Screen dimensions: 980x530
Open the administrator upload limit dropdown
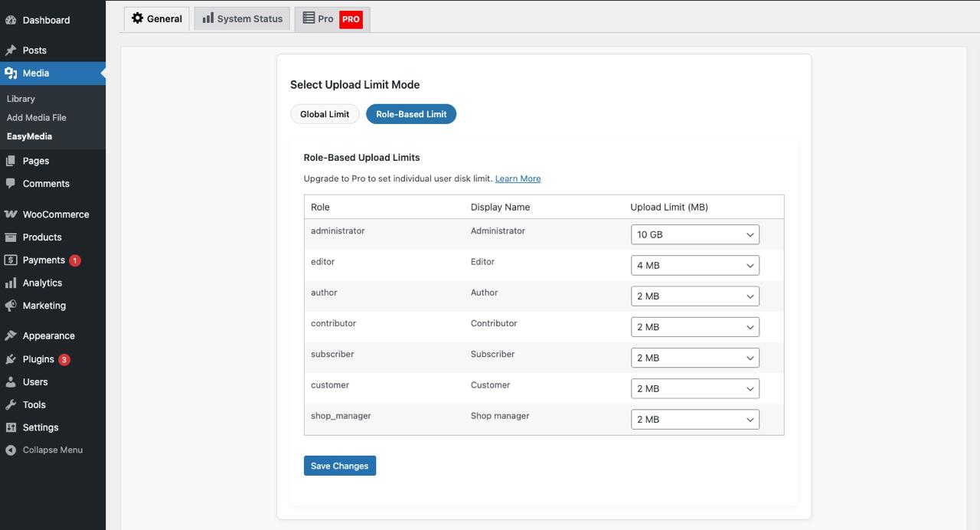tap(694, 234)
